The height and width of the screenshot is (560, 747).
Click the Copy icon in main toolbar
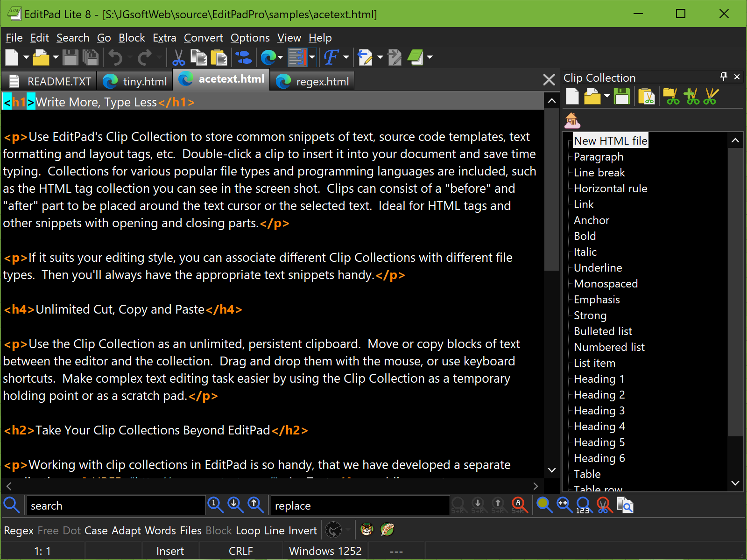coord(199,57)
